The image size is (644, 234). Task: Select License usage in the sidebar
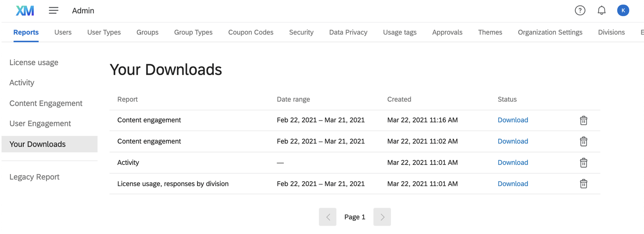click(34, 63)
